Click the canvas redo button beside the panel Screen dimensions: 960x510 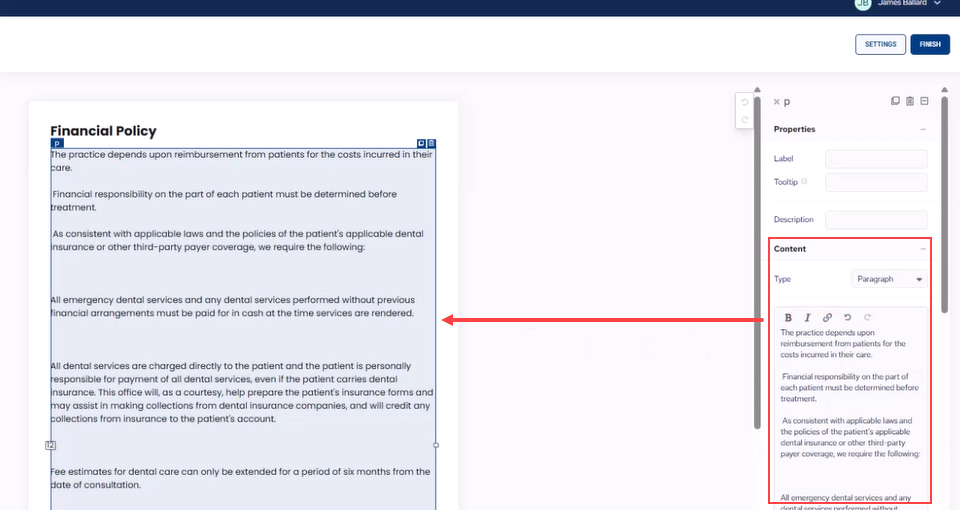tap(744, 120)
